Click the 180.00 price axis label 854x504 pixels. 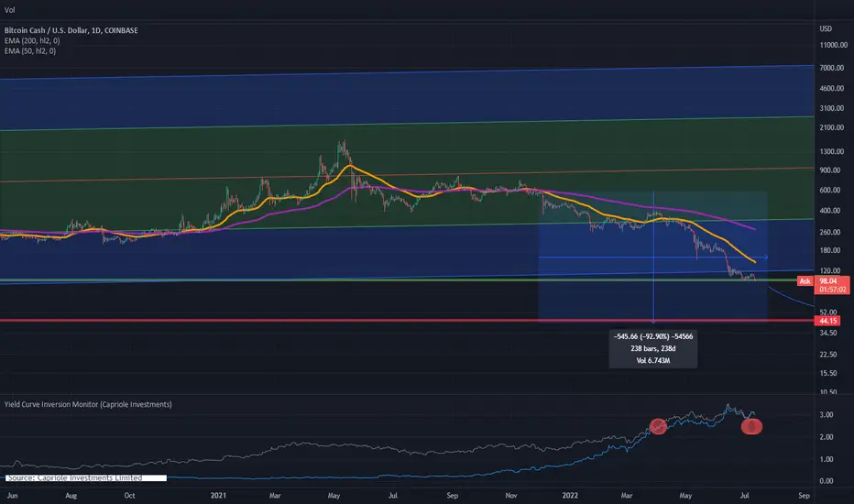click(x=830, y=251)
